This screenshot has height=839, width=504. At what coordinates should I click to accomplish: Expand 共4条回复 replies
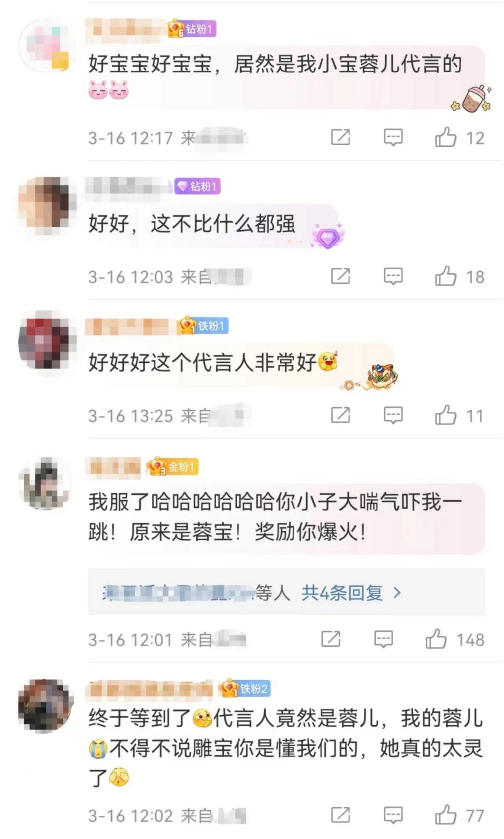coord(342,593)
